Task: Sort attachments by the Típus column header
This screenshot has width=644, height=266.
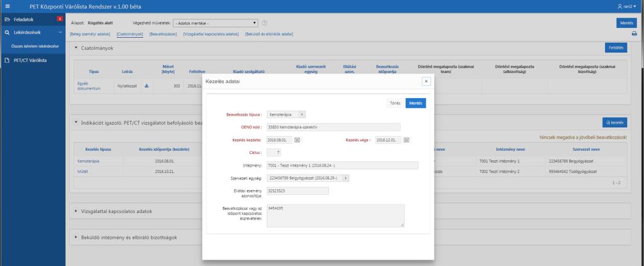Action: pyautogui.click(x=94, y=72)
